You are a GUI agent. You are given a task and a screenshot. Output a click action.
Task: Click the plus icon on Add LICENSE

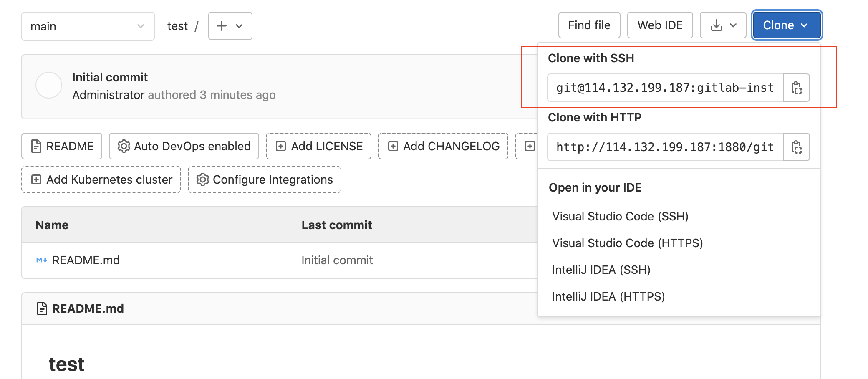coord(281,146)
